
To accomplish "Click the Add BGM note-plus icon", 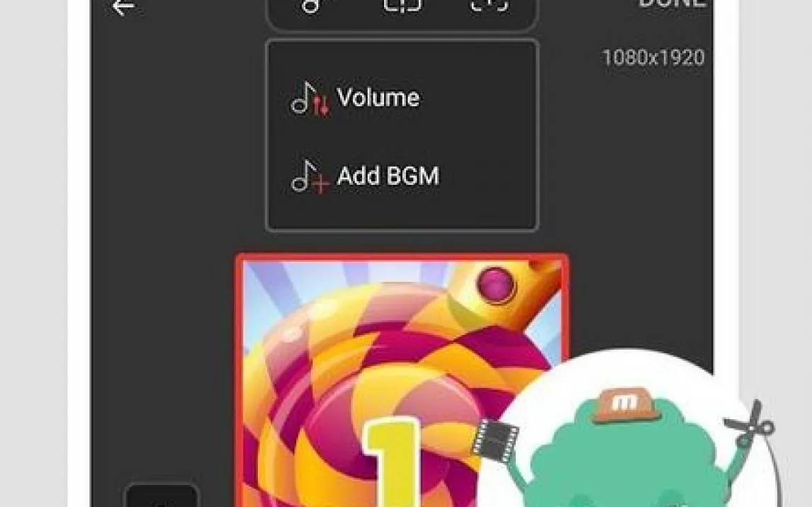I will point(310,176).
